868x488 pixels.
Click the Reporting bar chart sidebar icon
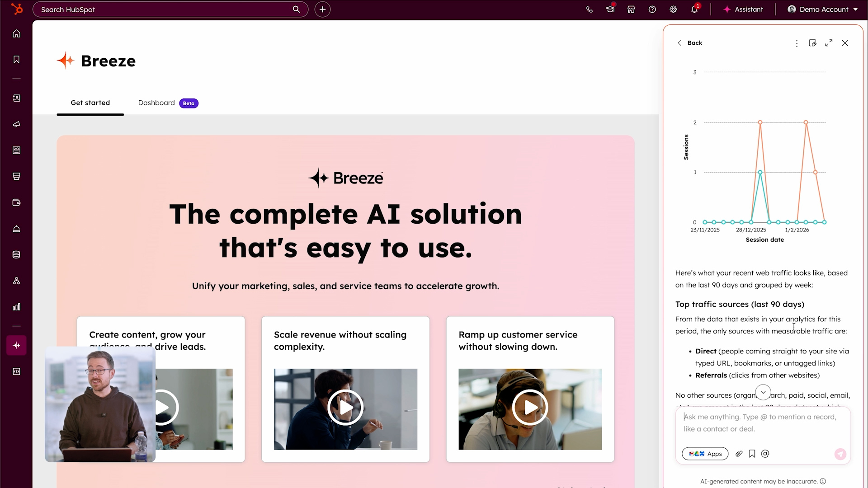[16, 306]
